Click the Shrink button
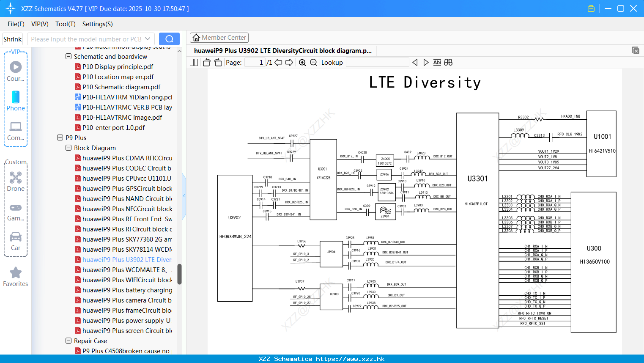The image size is (644, 363). point(12,39)
